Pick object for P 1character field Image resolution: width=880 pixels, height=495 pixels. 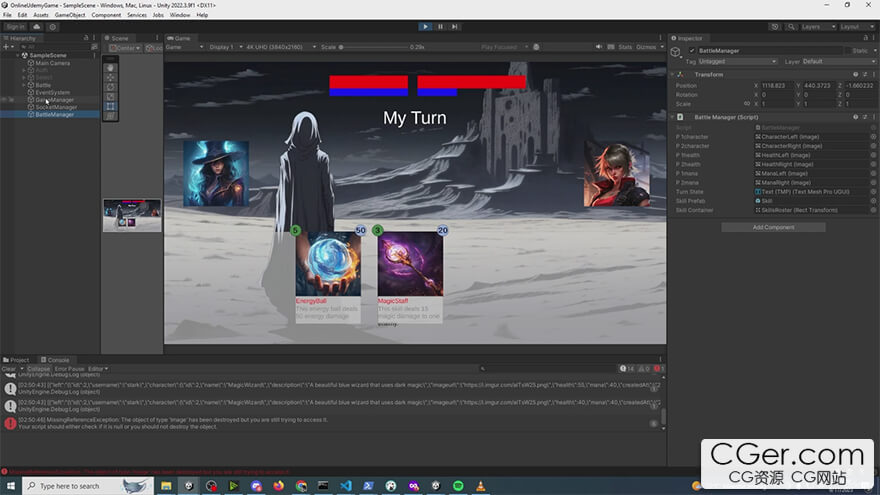click(x=873, y=136)
